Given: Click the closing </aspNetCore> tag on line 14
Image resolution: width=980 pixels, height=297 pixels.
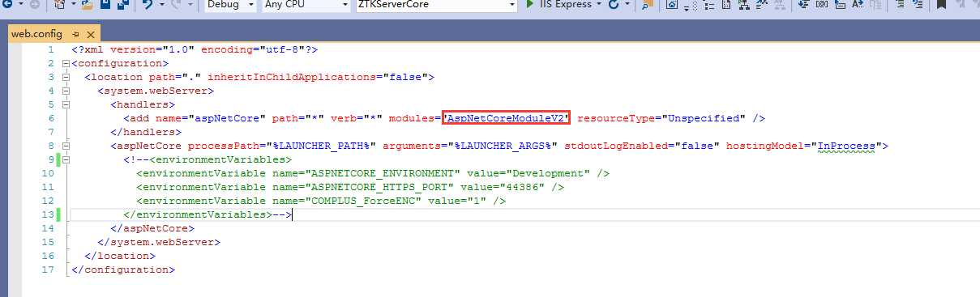Looking at the screenshot, I should pyautogui.click(x=152, y=228).
